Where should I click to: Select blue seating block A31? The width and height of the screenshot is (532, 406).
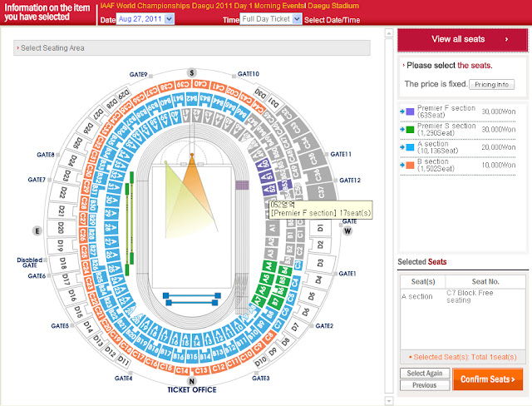tap(115, 186)
